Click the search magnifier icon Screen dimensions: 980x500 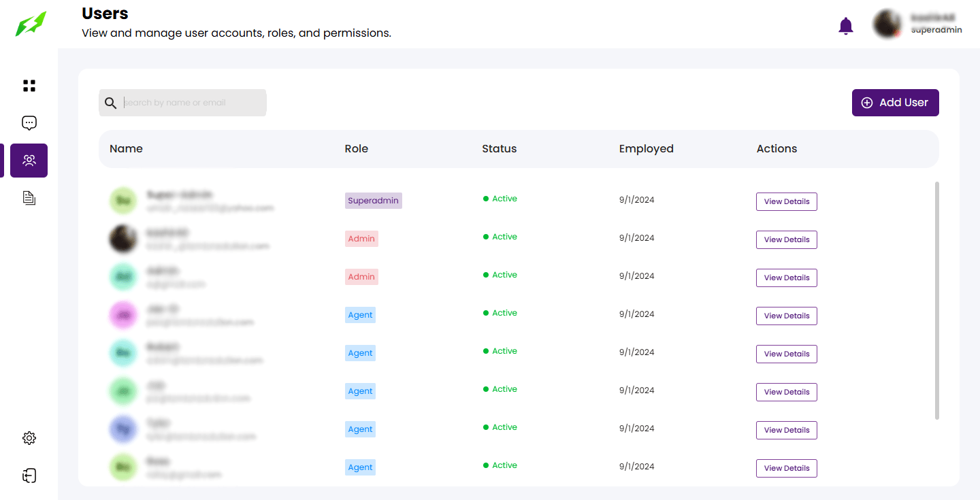110,103
